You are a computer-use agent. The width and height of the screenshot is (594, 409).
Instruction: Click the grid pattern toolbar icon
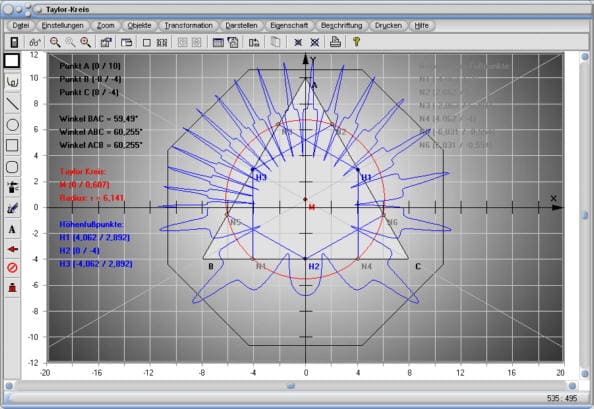[161, 42]
